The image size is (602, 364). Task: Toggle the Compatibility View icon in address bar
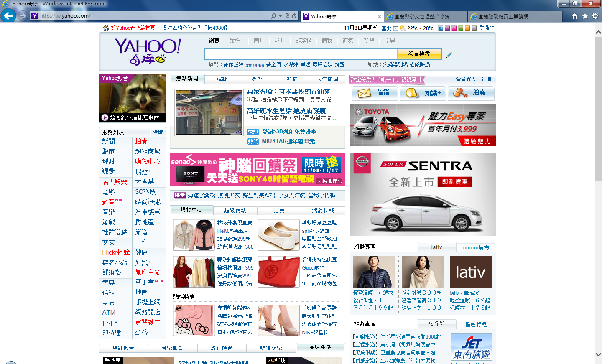pyautogui.click(x=288, y=16)
